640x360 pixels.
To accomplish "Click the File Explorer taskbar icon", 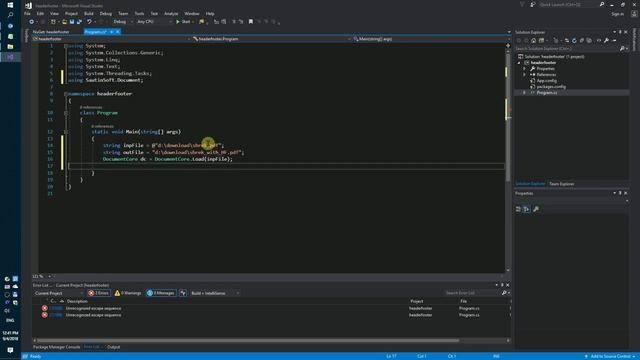I will [x=10, y=47].
